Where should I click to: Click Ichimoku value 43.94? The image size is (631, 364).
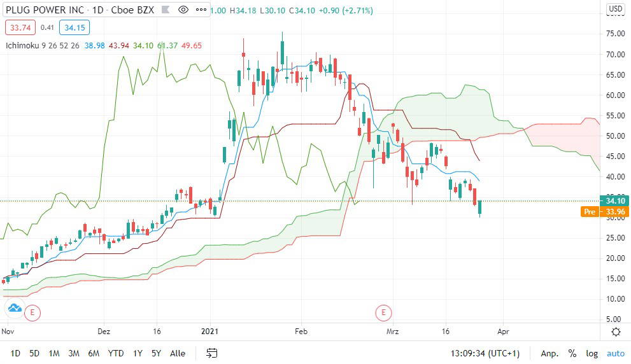119,45
